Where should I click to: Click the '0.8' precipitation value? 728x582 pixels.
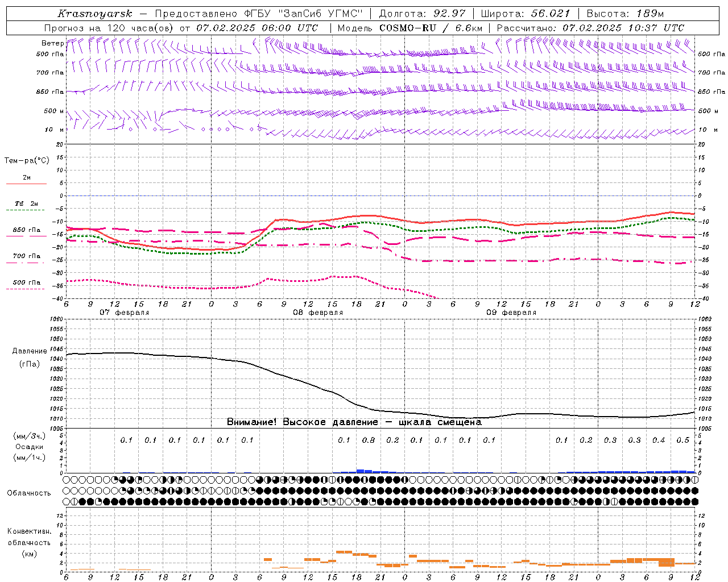(369, 440)
